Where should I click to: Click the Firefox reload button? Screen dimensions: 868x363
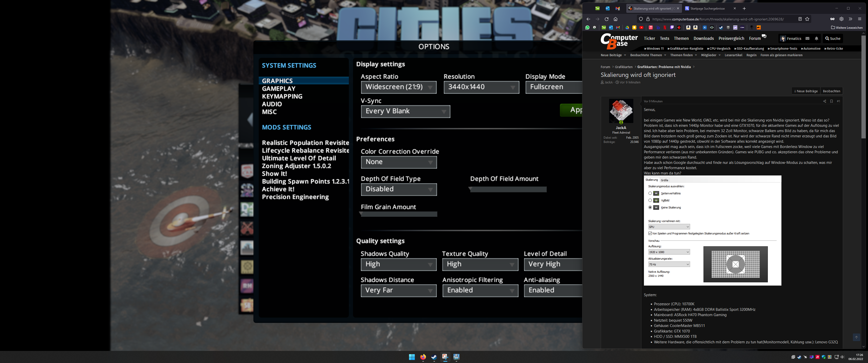pyautogui.click(x=607, y=19)
